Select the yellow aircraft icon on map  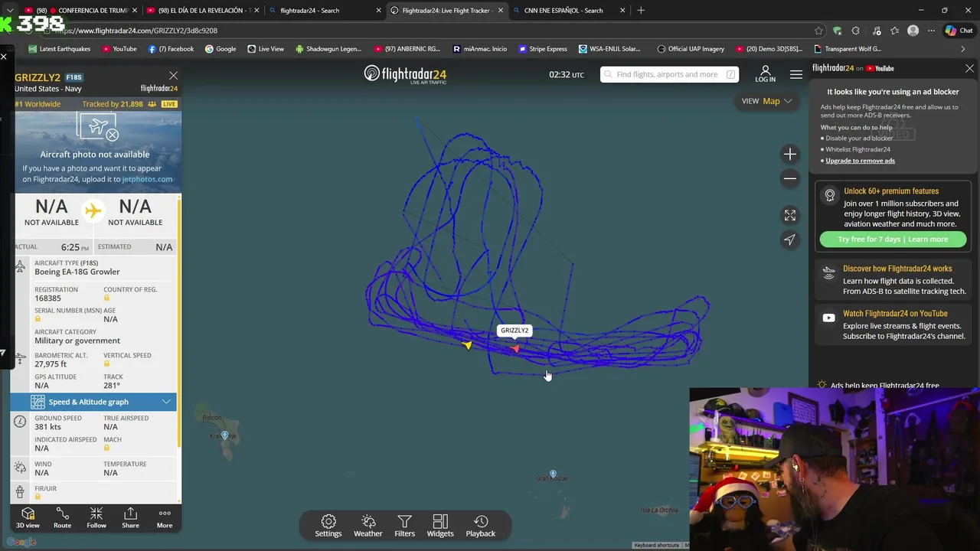click(x=467, y=345)
